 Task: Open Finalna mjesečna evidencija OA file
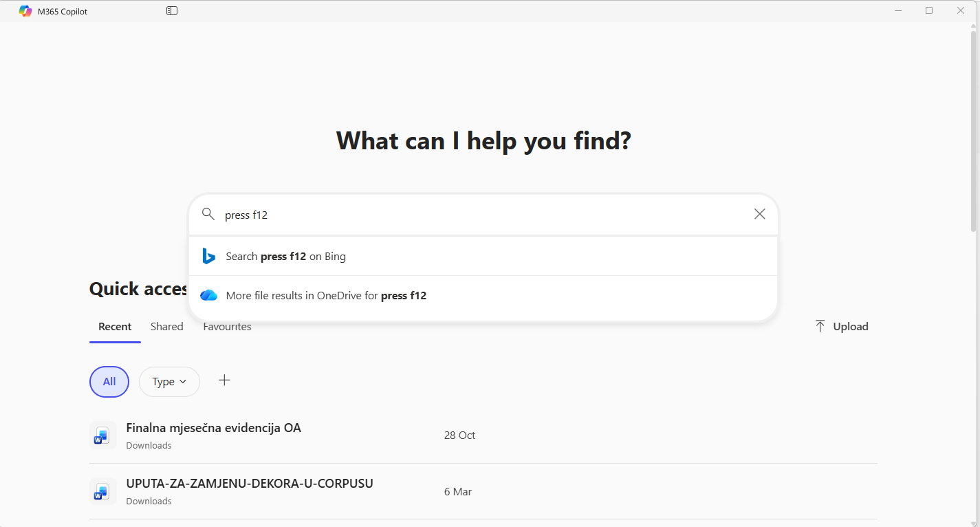tap(214, 428)
